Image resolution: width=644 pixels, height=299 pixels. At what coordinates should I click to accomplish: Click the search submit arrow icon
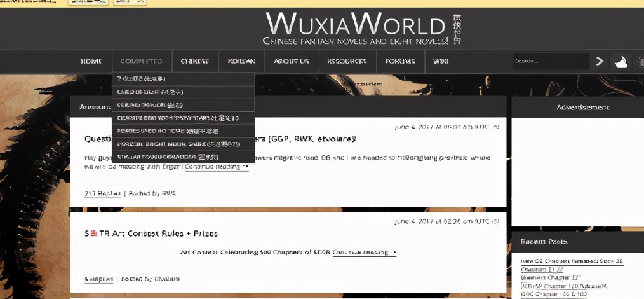point(600,61)
